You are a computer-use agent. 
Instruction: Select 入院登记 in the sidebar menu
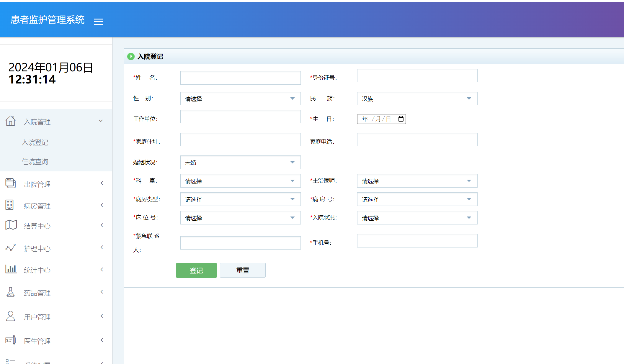[x=35, y=142]
